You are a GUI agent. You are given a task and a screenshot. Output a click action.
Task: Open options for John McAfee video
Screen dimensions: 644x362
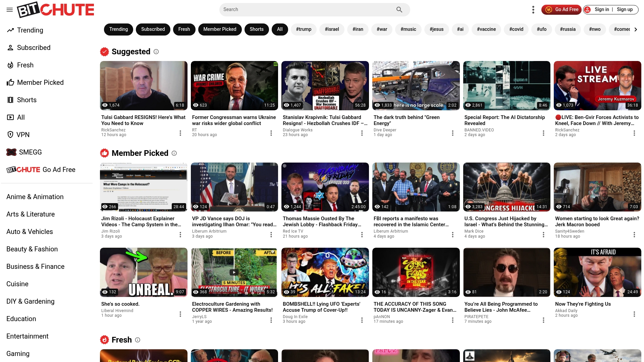543,320
